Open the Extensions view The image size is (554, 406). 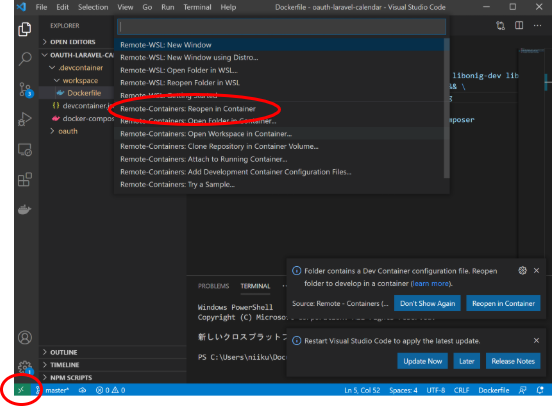coord(25,180)
